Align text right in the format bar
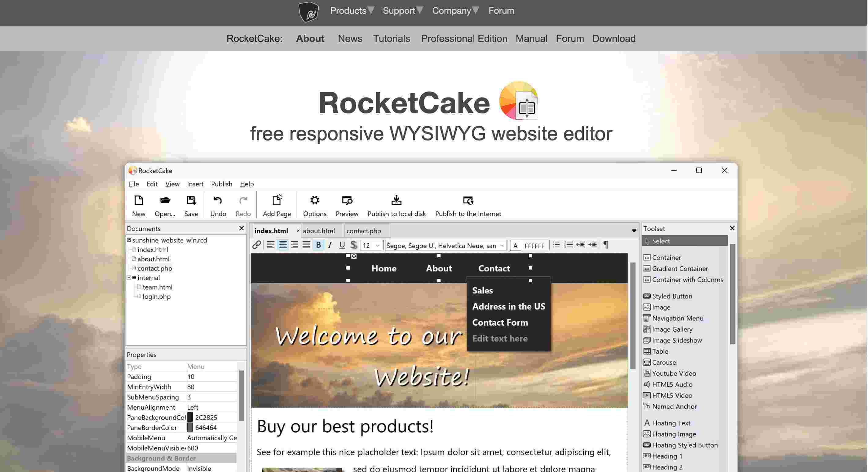868x472 pixels. tap(295, 245)
